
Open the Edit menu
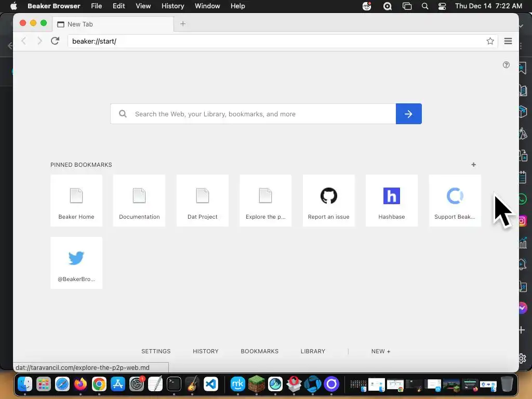119,6
